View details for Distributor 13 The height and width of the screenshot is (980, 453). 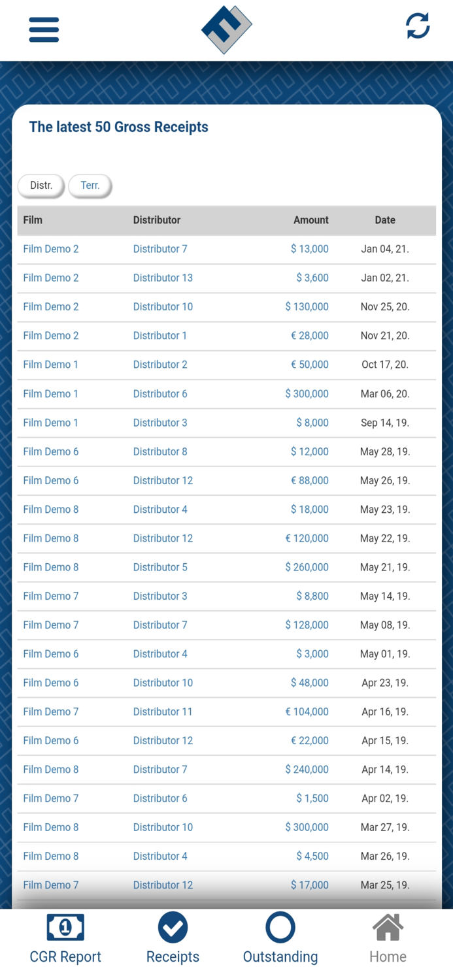(x=163, y=278)
